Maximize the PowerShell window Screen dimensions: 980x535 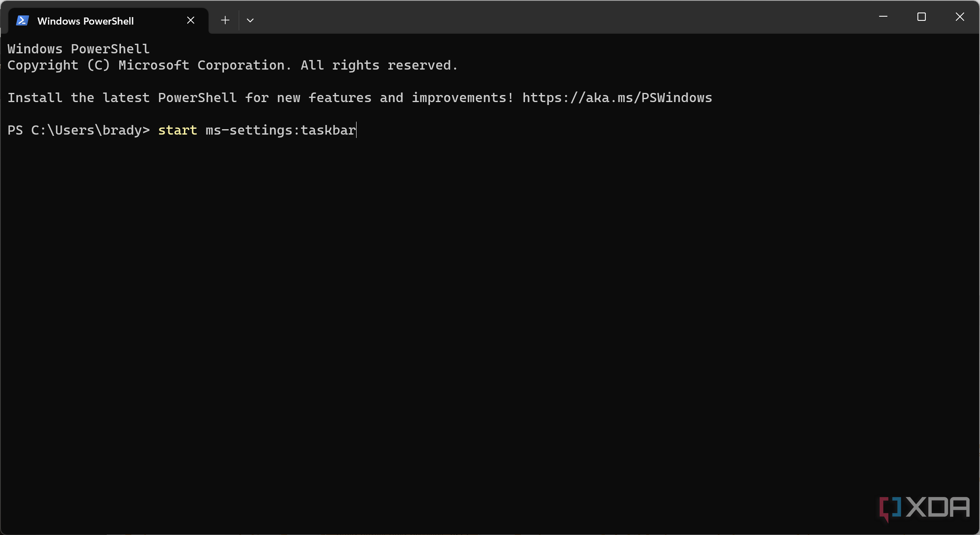[x=922, y=17]
